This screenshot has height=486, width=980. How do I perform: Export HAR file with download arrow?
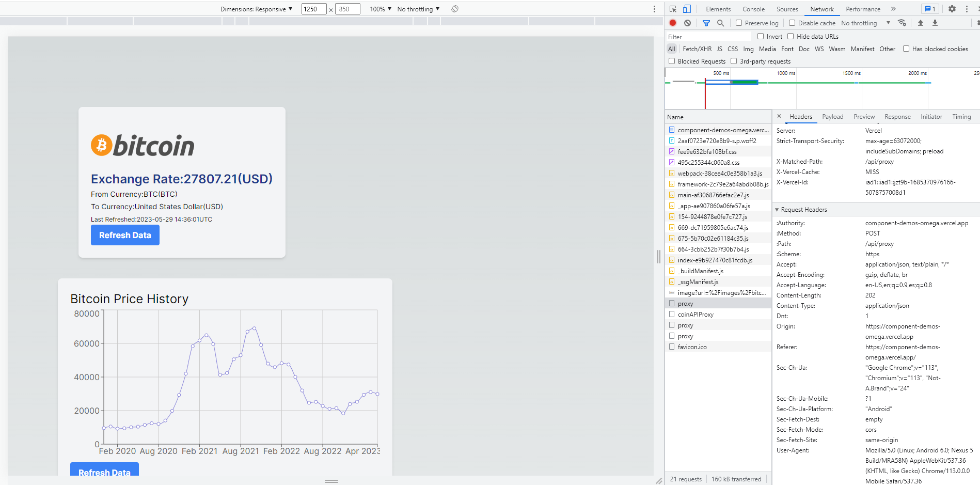tap(935, 23)
